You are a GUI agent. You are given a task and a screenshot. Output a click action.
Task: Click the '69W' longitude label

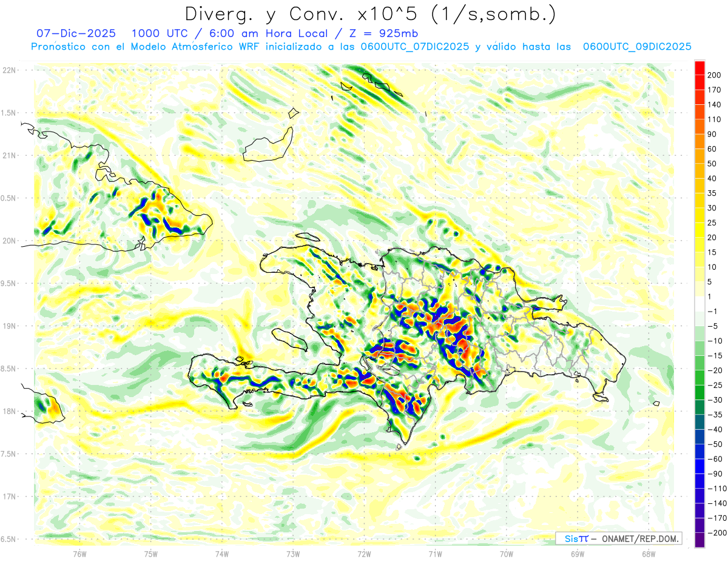point(578,554)
